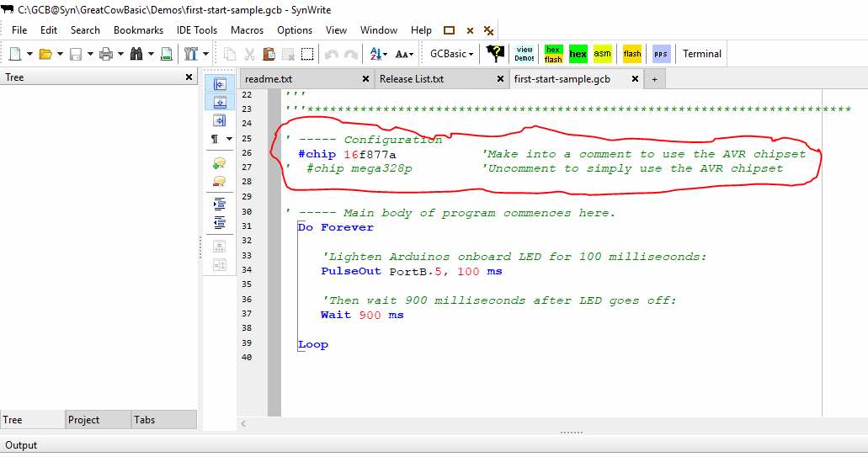This screenshot has height=457, width=868.
Task: Click the add comment bubble icon
Action: [219, 163]
